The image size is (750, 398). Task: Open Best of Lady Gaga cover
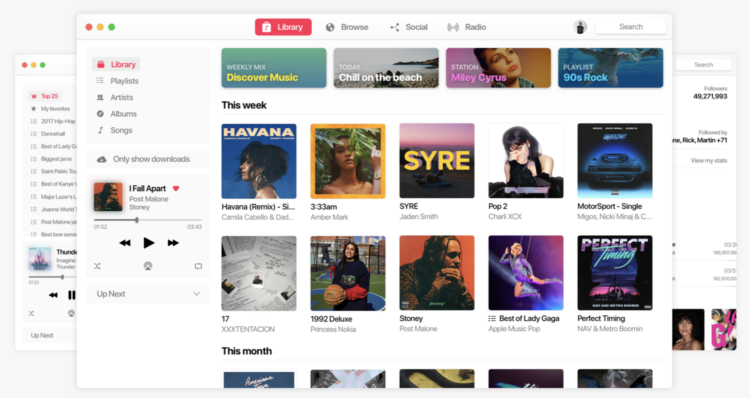click(x=526, y=273)
